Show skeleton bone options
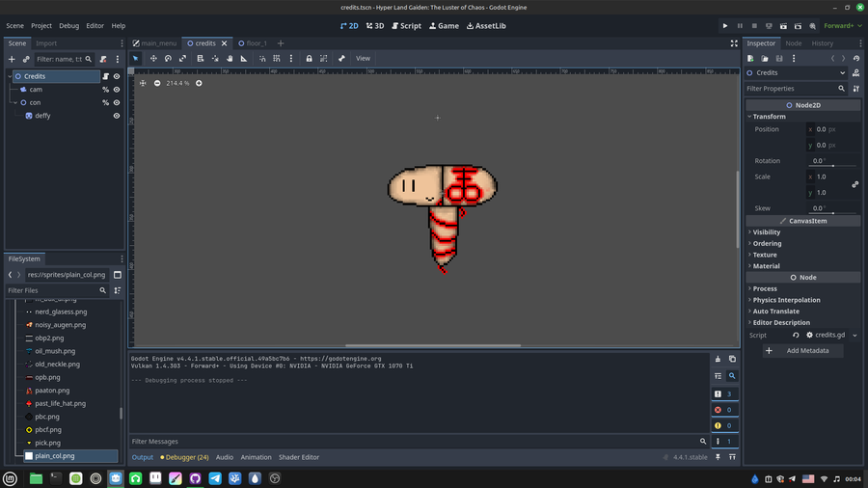868x488 pixels. point(341,58)
